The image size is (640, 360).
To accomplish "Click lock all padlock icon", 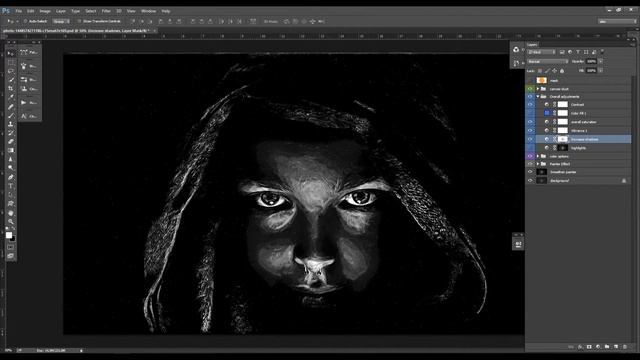I will click(562, 71).
